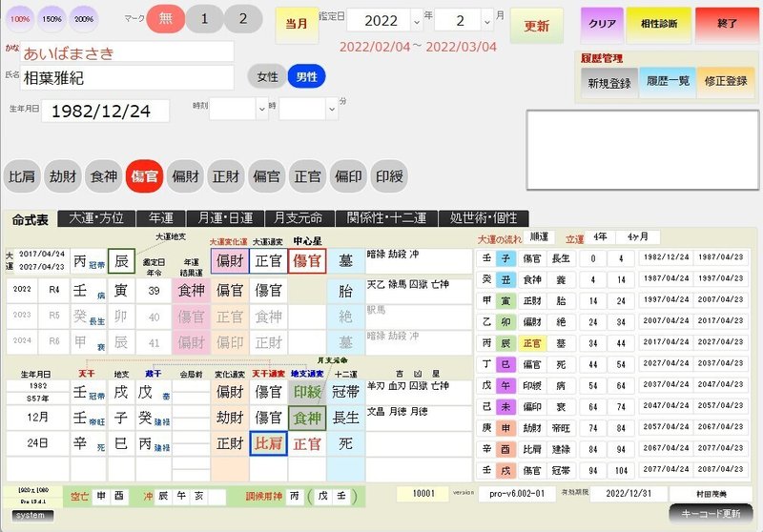763x532 pixels.
Task: Click 修正登録 button
Action: [726, 81]
